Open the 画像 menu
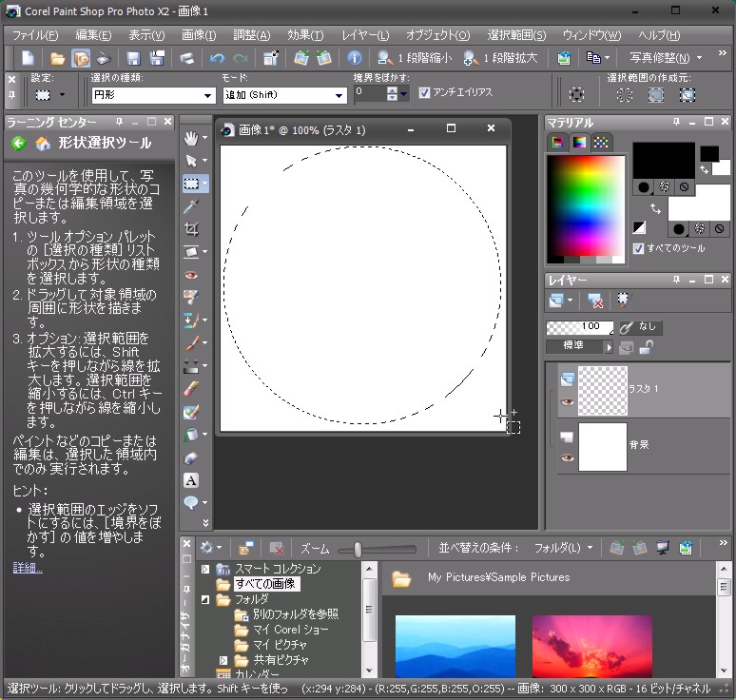Image resolution: width=736 pixels, height=700 pixels. click(199, 35)
